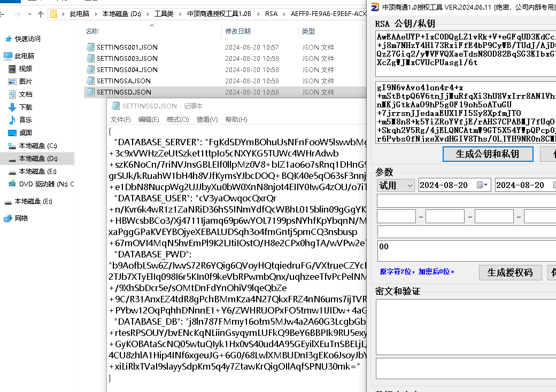Open the 格式(O) menu in Notepad

[x=177, y=120]
